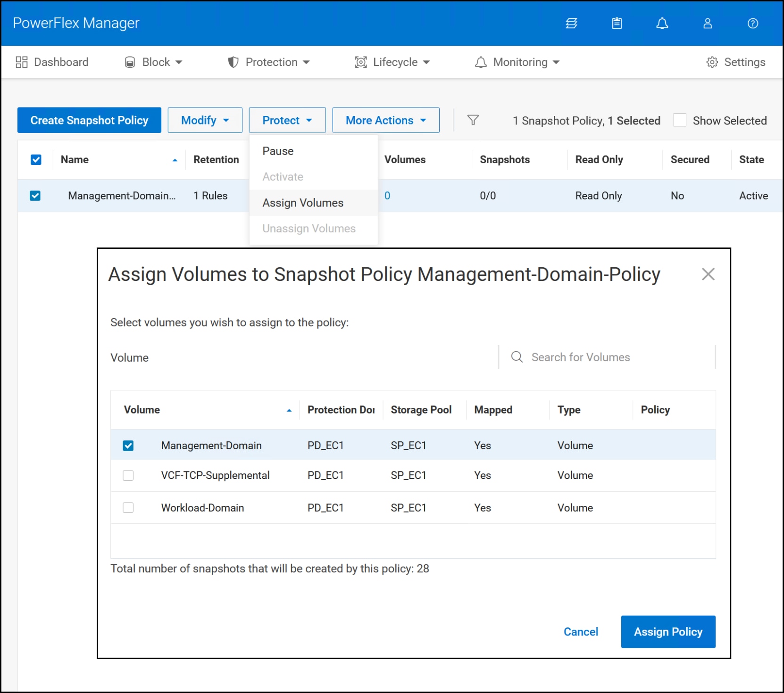
Task: Open the Modify dropdown button
Action: [205, 120]
